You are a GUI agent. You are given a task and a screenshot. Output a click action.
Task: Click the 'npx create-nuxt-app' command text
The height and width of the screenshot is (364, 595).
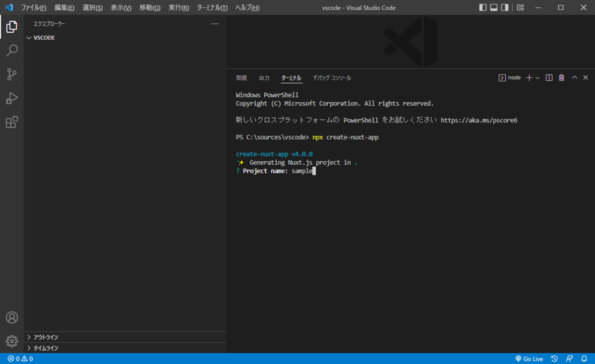pos(346,137)
